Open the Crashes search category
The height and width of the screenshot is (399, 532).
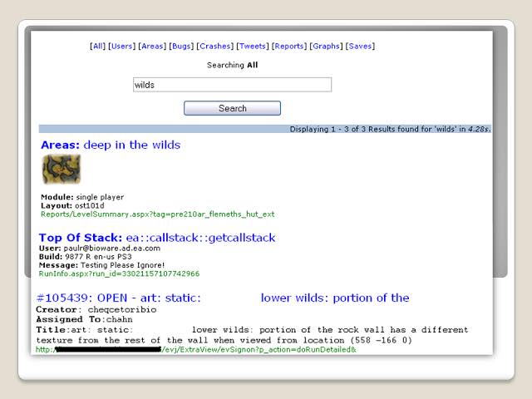click(215, 47)
